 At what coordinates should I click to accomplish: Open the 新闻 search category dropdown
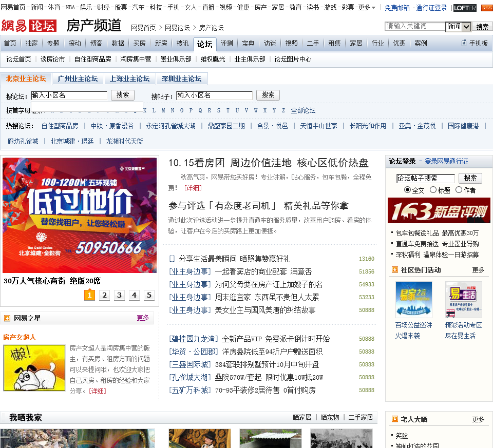tap(459, 27)
